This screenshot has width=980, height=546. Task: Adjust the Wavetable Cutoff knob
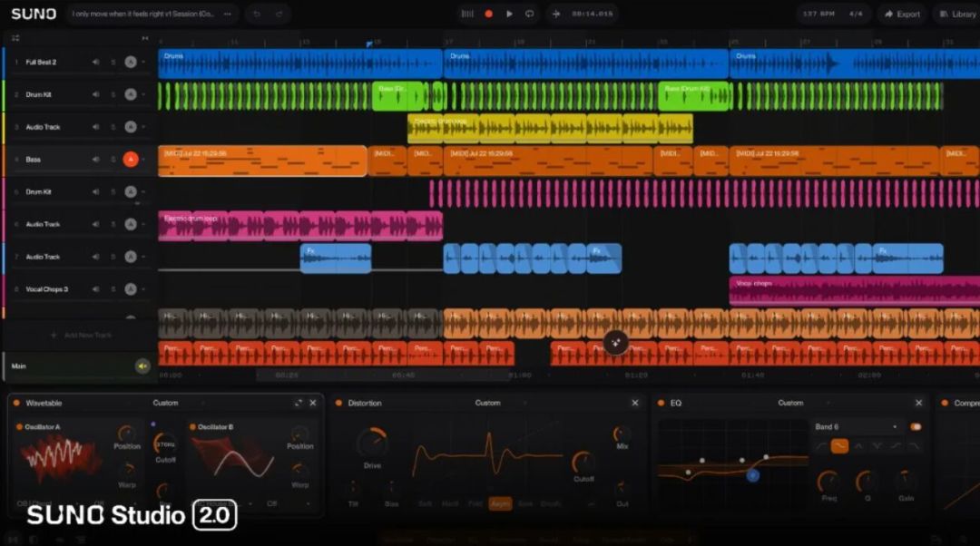coord(165,444)
